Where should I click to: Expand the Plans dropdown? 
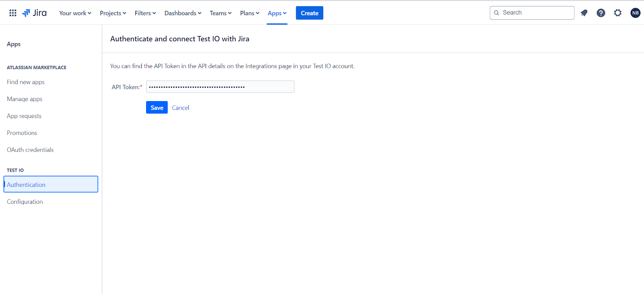click(250, 13)
